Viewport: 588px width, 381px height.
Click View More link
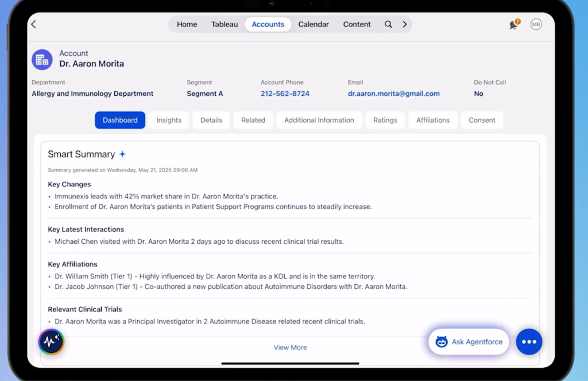[290, 347]
